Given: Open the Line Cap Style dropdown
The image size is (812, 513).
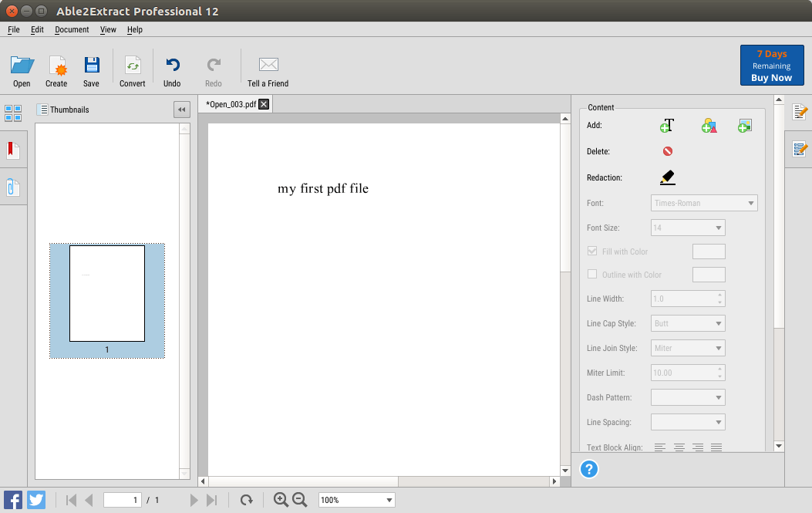Looking at the screenshot, I should click(x=688, y=323).
